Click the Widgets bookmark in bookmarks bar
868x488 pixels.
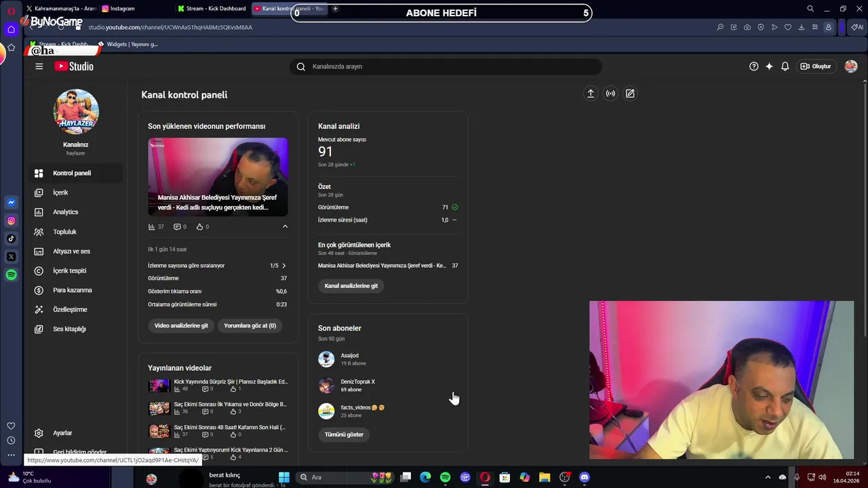129,44
